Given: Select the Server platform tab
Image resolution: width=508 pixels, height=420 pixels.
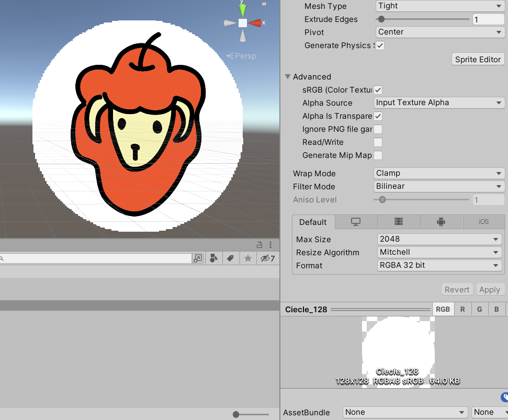Looking at the screenshot, I should (x=399, y=222).
